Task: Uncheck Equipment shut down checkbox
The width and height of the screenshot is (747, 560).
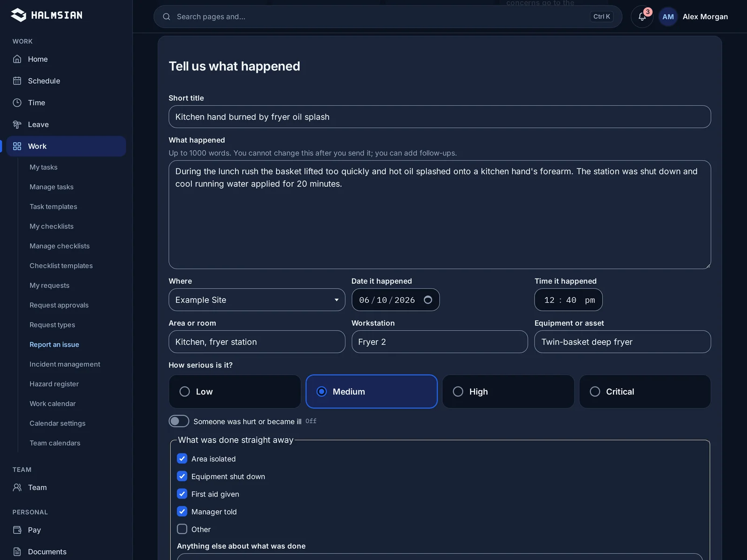Action: point(182,476)
